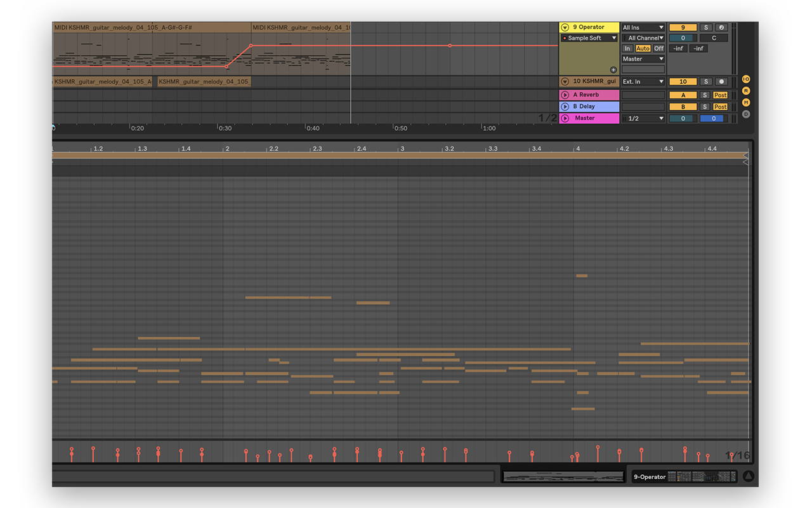
Task: Click the second -inf send value
Action: coord(698,48)
